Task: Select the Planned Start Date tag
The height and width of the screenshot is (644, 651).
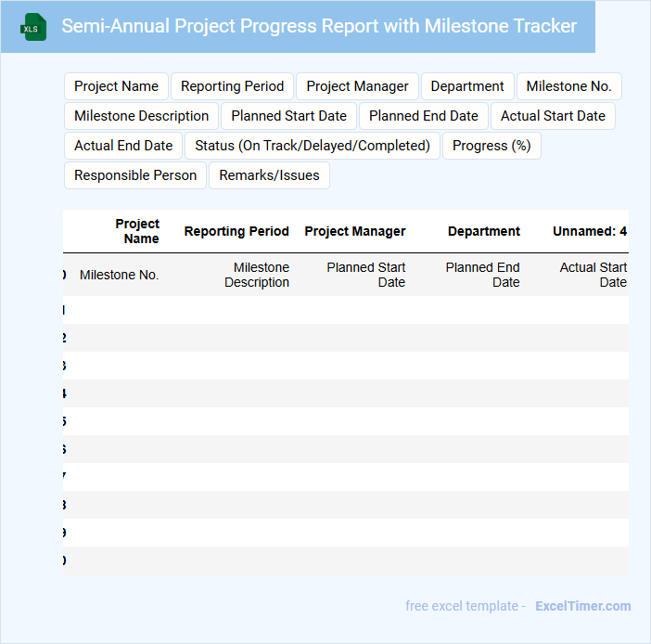Action: coord(289,116)
